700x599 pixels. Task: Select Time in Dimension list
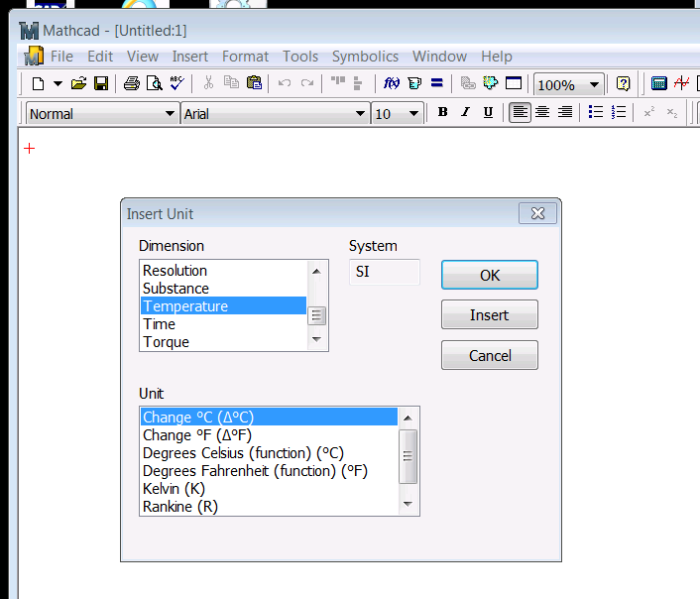[224, 324]
